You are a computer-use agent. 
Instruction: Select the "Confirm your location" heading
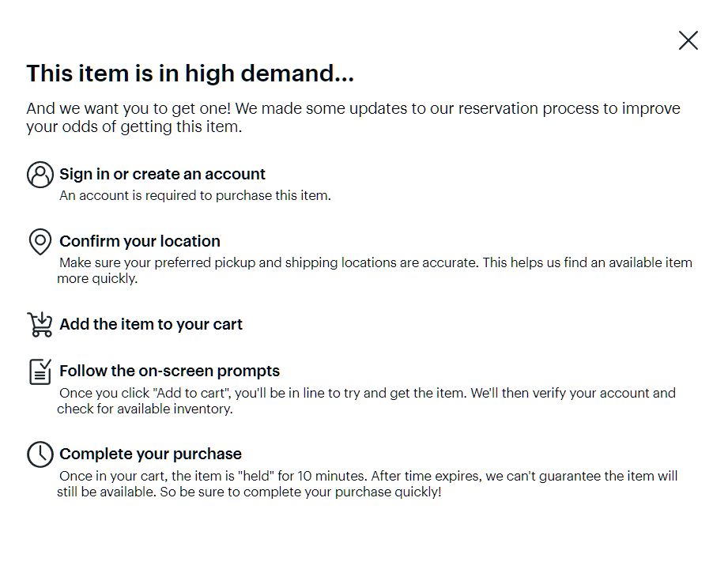[x=140, y=241]
